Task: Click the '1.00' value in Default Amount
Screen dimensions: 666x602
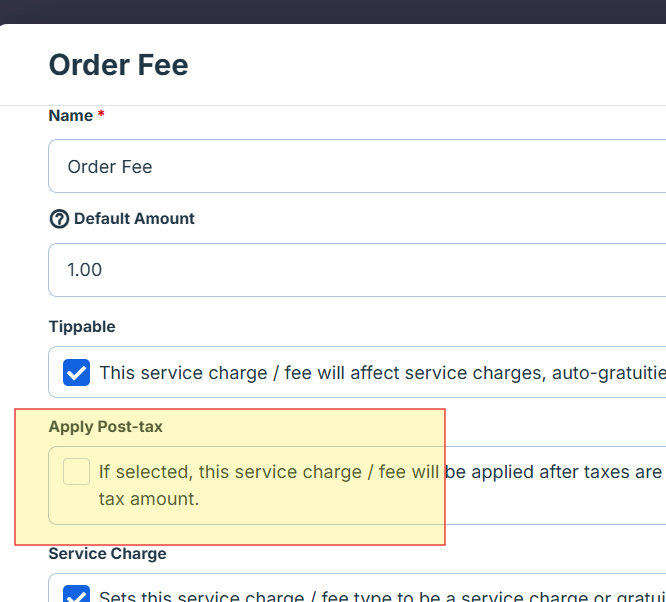Action: (85, 270)
